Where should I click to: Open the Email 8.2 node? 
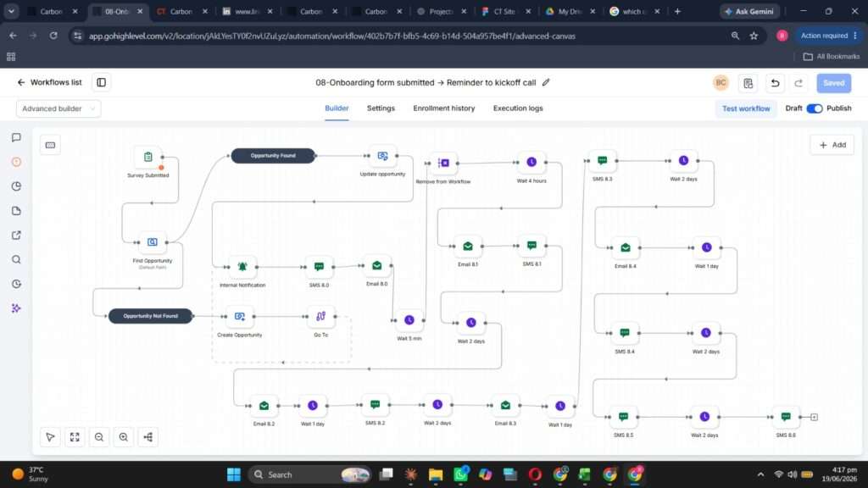click(264, 406)
